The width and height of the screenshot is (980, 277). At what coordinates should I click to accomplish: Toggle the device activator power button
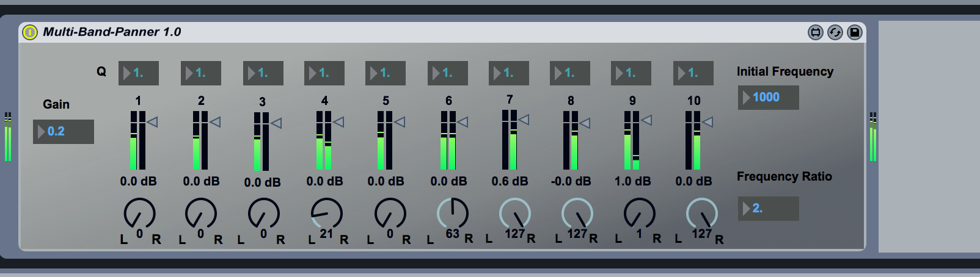point(29,32)
